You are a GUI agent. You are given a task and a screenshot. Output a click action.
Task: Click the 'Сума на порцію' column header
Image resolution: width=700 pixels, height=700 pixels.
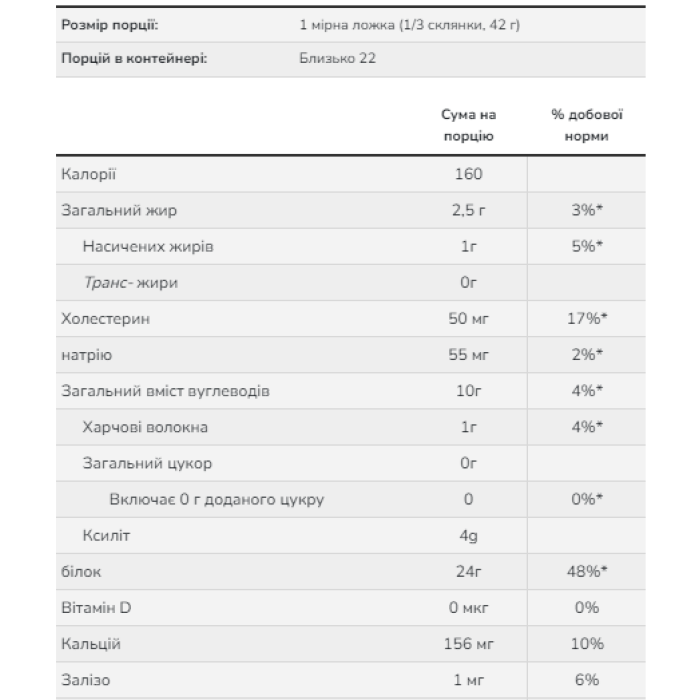469,126
